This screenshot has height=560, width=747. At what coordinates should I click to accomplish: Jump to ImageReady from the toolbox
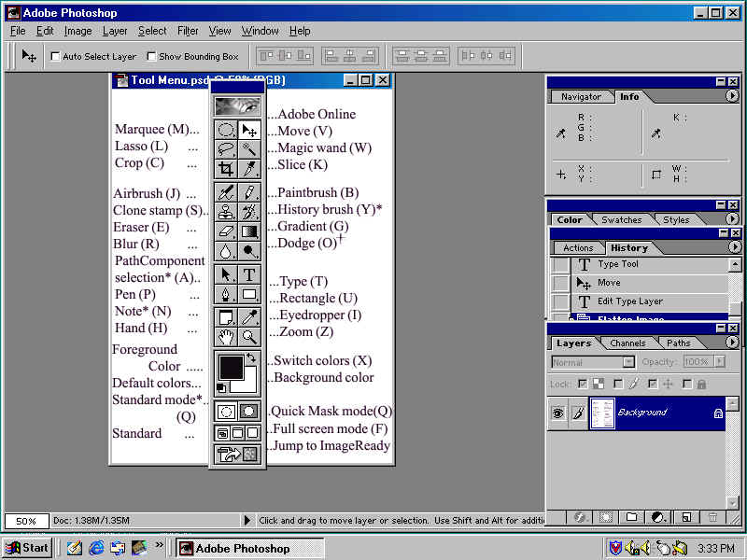(x=237, y=455)
